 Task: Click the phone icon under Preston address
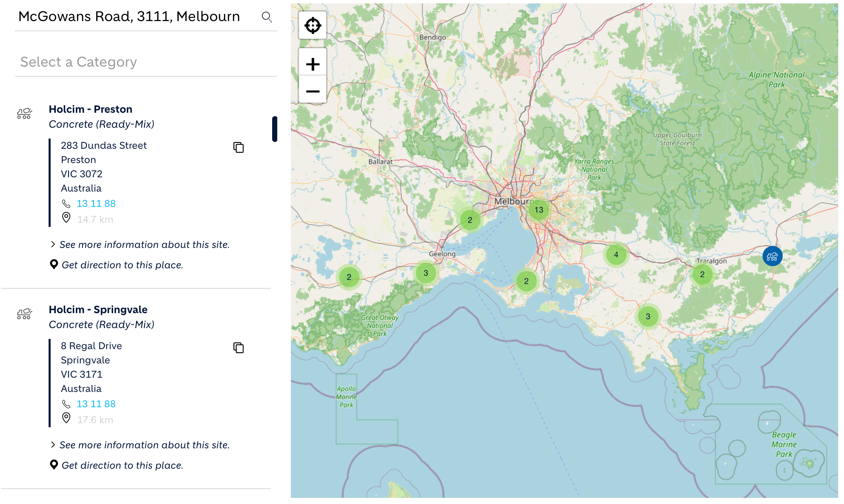66,204
